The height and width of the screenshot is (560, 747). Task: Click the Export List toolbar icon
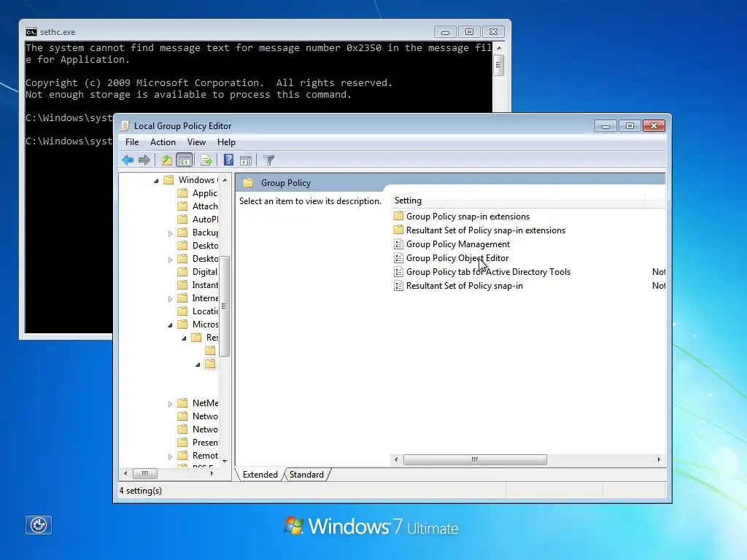pos(206,160)
